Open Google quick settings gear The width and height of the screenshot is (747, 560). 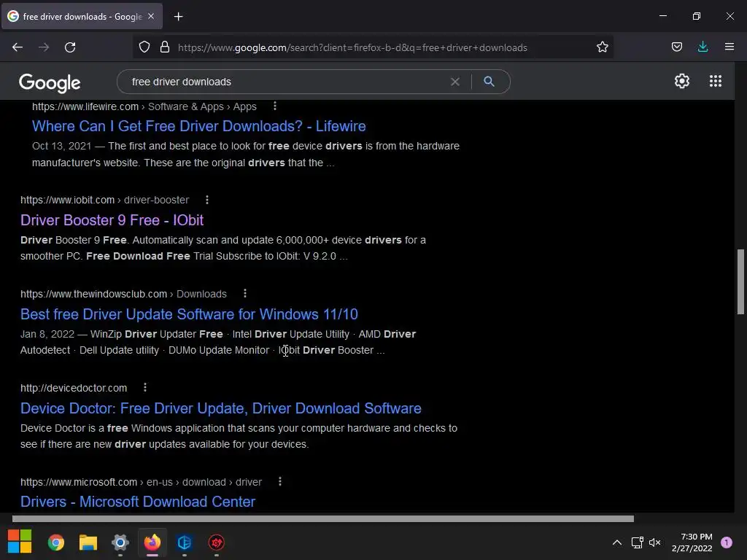[682, 81]
